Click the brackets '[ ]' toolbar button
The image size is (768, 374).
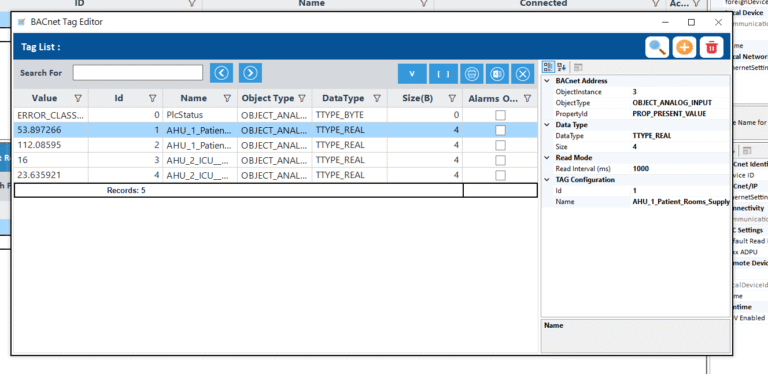[x=443, y=74]
